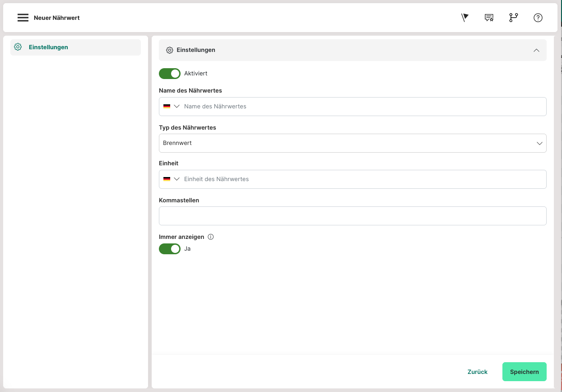Click the branch/version icon
562x392 pixels.
click(x=513, y=18)
